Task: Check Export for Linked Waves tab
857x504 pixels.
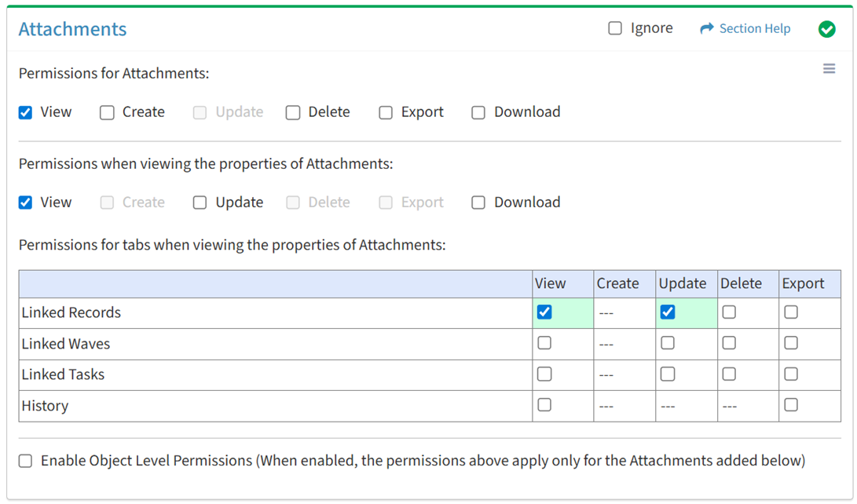Action: pos(791,343)
